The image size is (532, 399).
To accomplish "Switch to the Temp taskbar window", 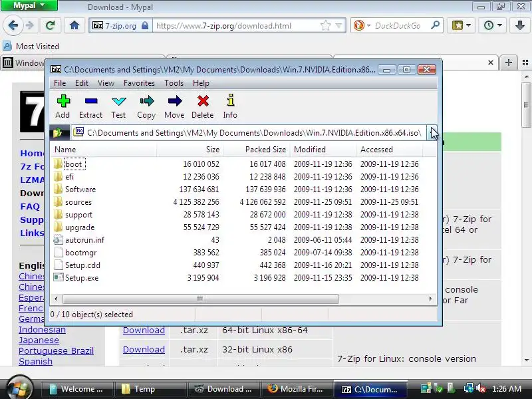I will tap(150, 389).
